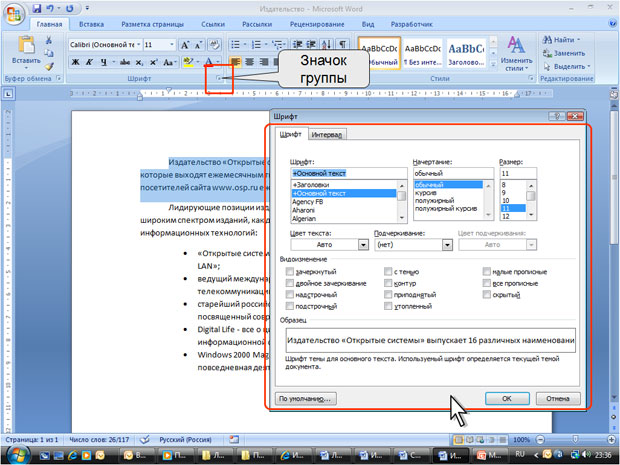
Task: Click the bulleted list icon
Action: coord(236,44)
